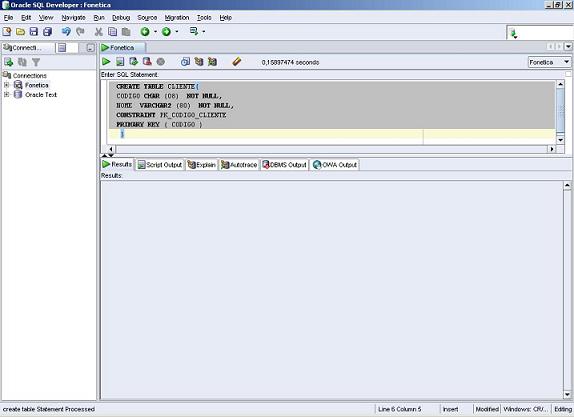This screenshot has height=417, width=574.
Task: Collapse SQL editor using splitter up arrow
Action: (104, 155)
